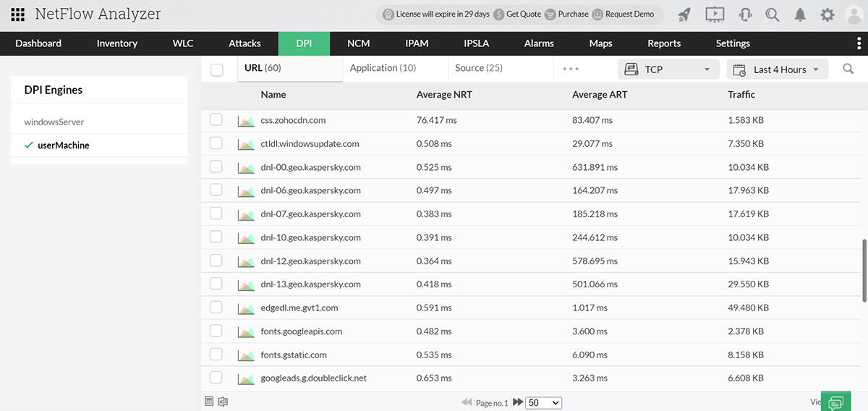The image size is (868, 411).
Task: Open the Attacks menu
Action: [x=244, y=43]
